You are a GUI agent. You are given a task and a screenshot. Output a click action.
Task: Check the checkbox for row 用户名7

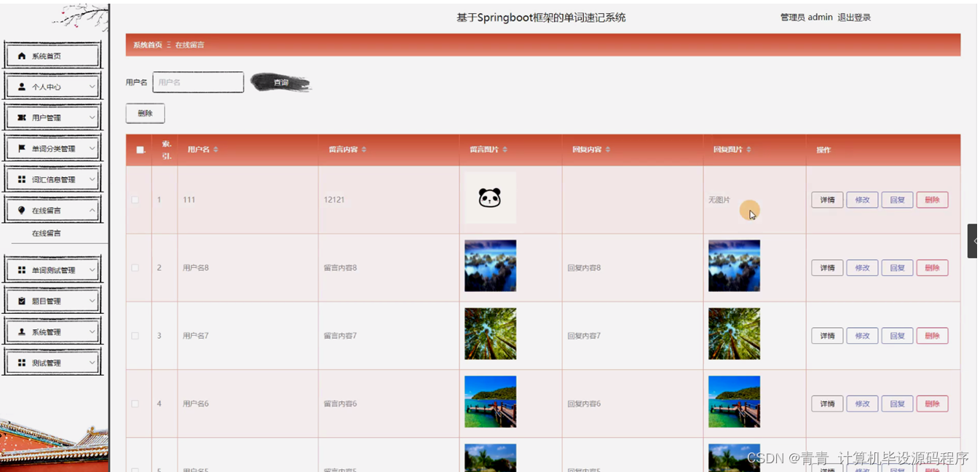coord(135,336)
